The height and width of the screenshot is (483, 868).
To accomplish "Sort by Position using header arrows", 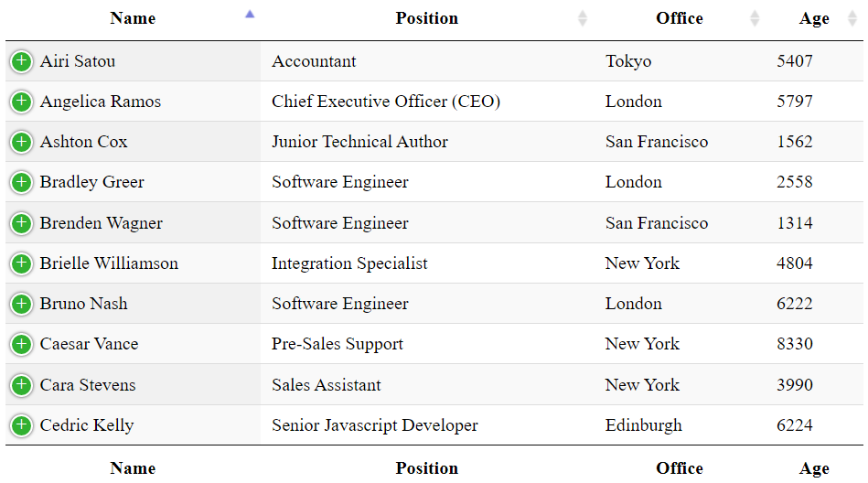I will [x=427, y=18].
